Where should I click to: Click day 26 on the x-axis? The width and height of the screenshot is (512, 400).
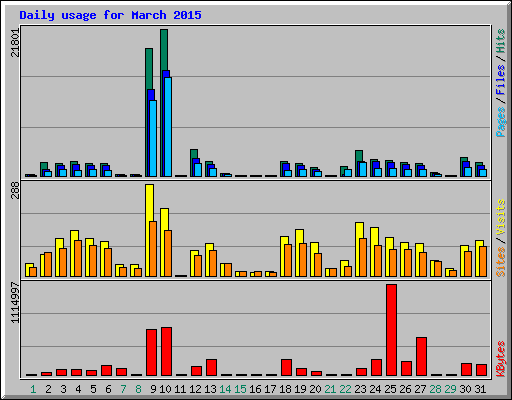click(x=405, y=389)
